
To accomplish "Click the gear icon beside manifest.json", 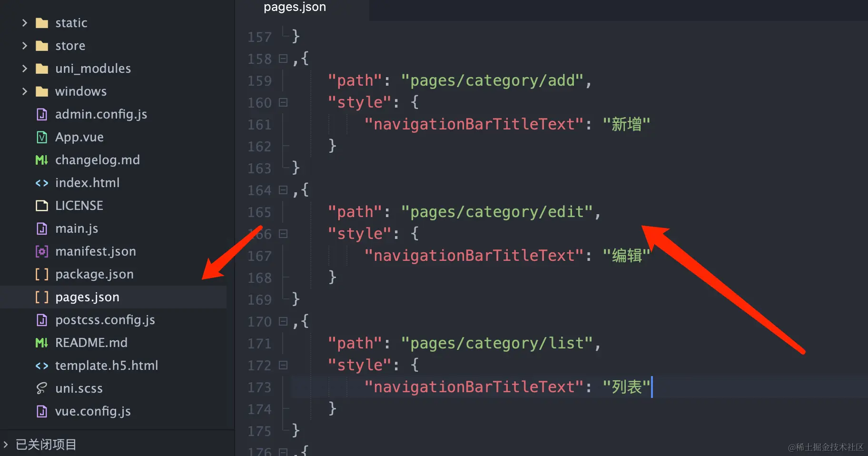I will click(42, 251).
